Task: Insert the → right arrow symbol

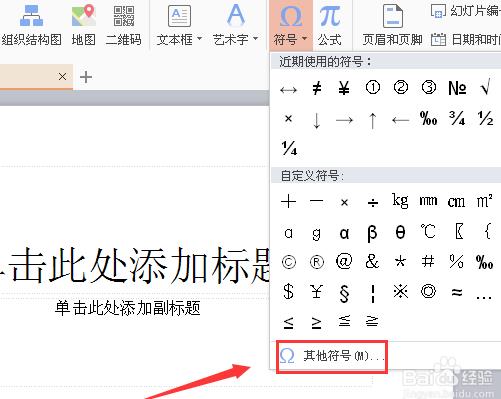Action: (x=344, y=120)
